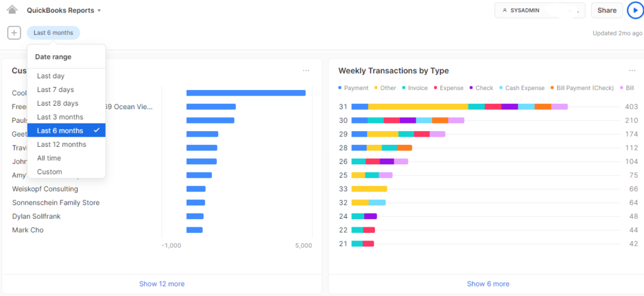
Task: Select Custom date range option
Action: click(x=67, y=172)
